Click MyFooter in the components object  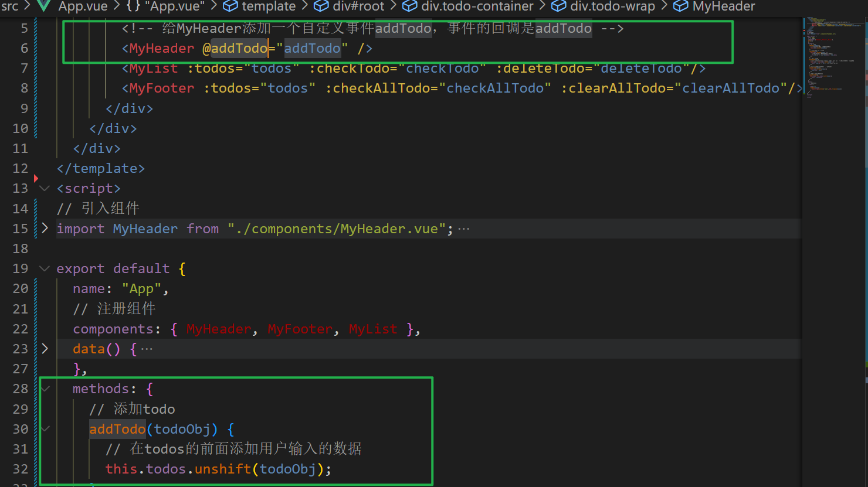(x=300, y=329)
